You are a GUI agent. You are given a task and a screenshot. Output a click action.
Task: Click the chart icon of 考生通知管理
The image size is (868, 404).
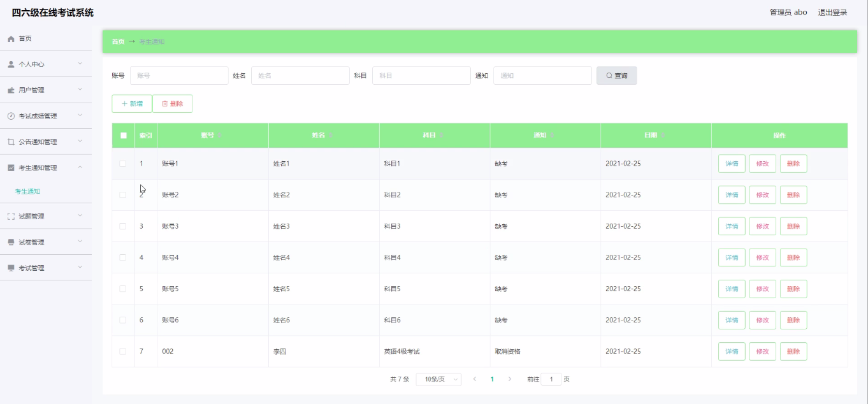[11, 168]
